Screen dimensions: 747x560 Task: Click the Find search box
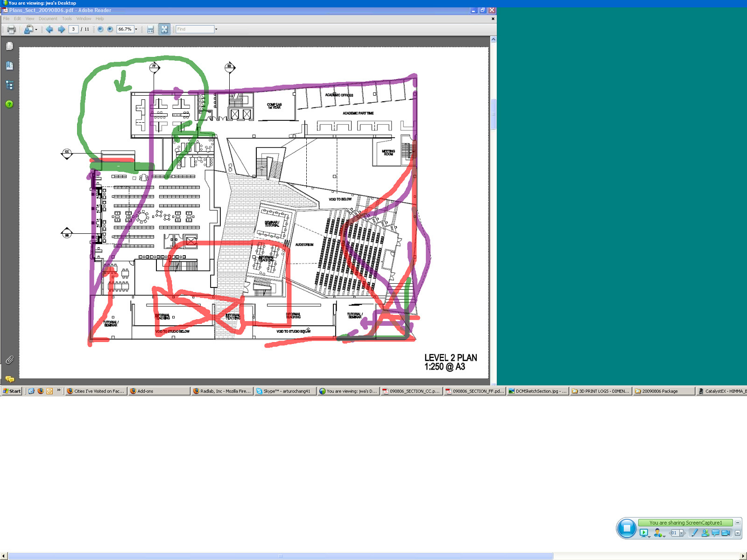coord(195,29)
